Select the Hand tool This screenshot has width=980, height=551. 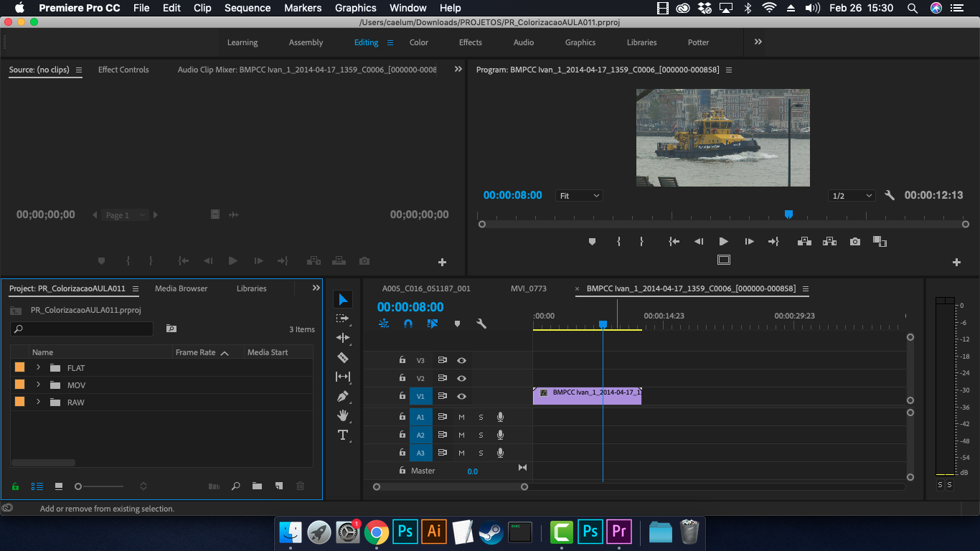point(343,415)
